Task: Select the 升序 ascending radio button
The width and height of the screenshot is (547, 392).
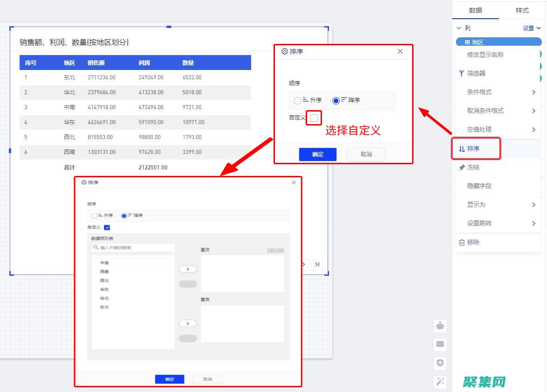Action: pyautogui.click(x=297, y=100)
